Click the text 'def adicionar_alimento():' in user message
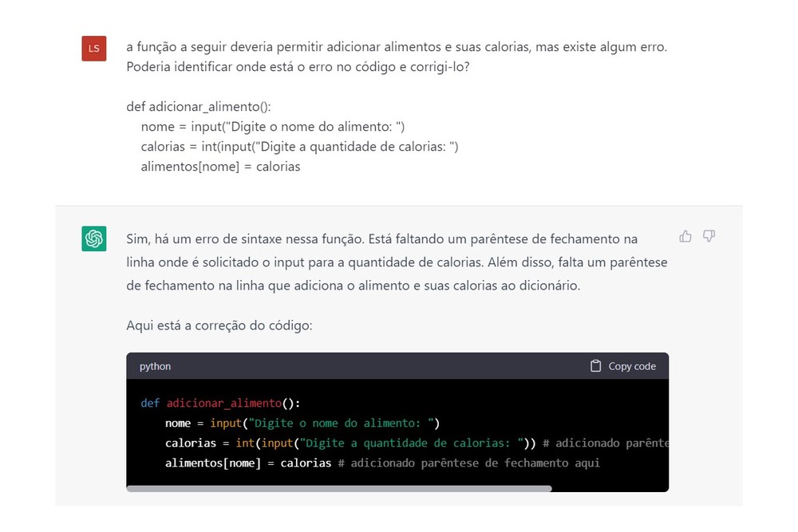 click(199, 107)
